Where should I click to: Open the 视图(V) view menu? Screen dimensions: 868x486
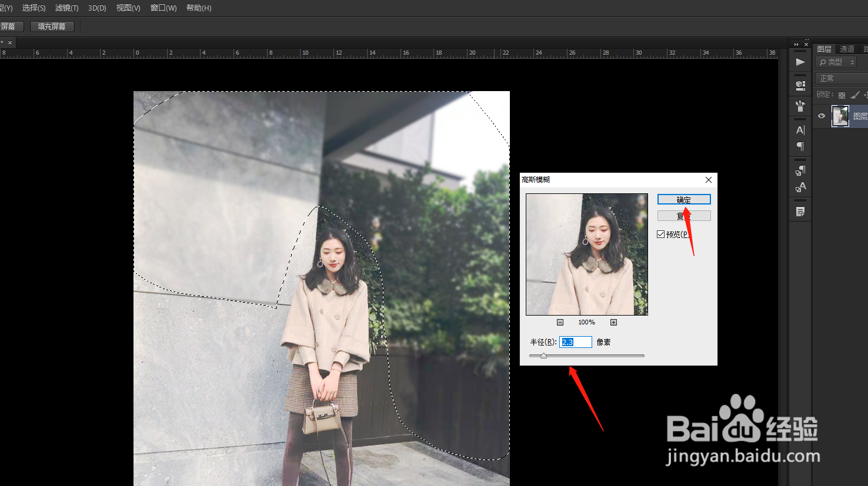point(128,8)
